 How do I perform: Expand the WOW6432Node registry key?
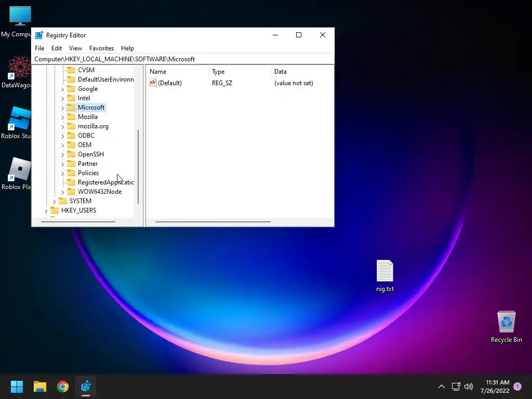click(62, 192)
